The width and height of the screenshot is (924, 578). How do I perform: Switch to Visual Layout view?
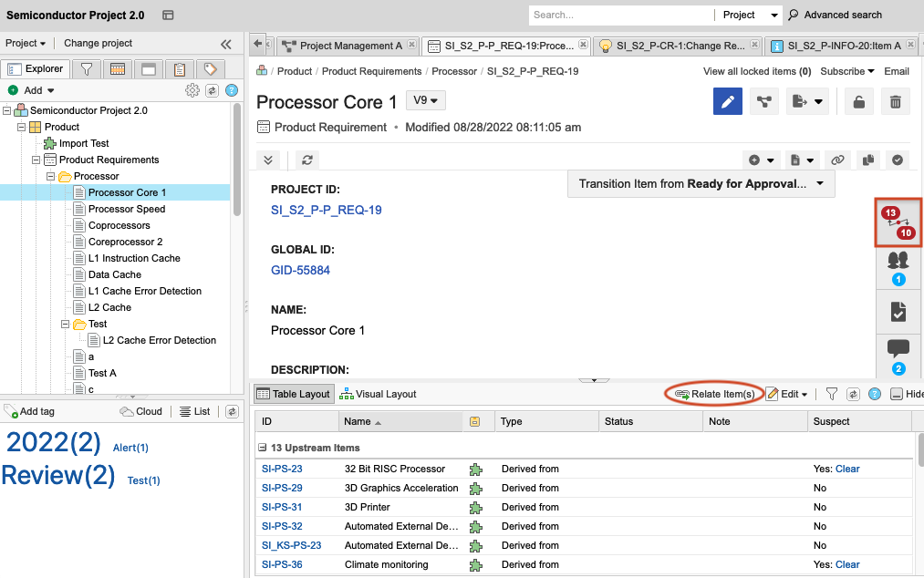[x=378, y=394]
